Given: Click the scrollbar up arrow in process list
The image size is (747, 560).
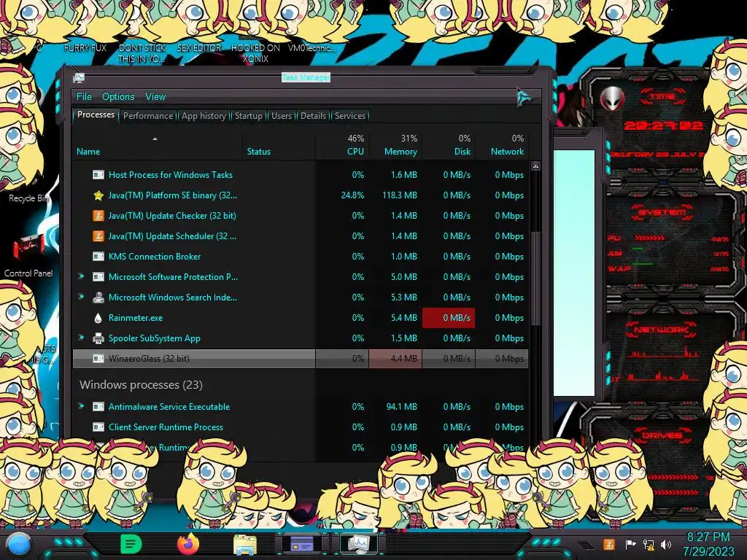Looking at the screenshot, I should tap(535, 167).
